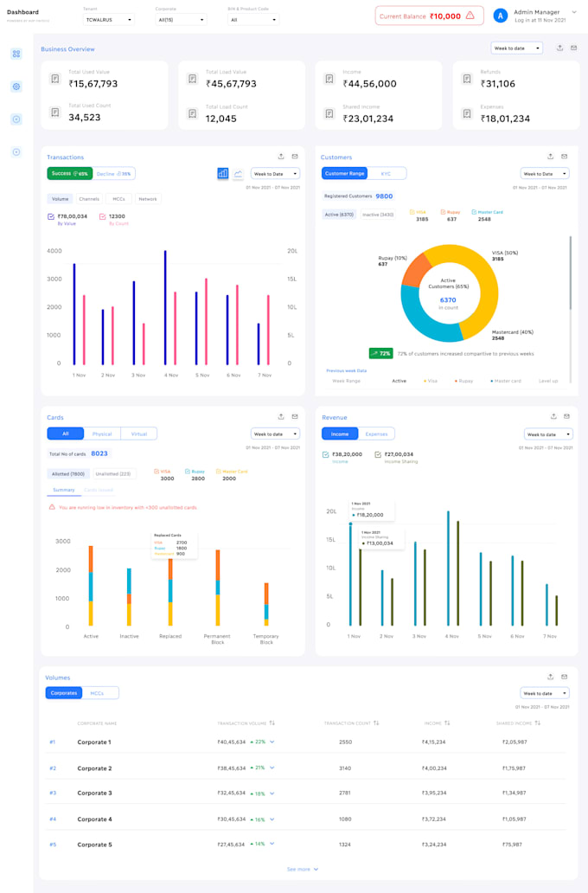Viewport: 588px width, 893px height.
Task: Toggle VISA checkbox in Customers panel
Action: tap(412, 212)
